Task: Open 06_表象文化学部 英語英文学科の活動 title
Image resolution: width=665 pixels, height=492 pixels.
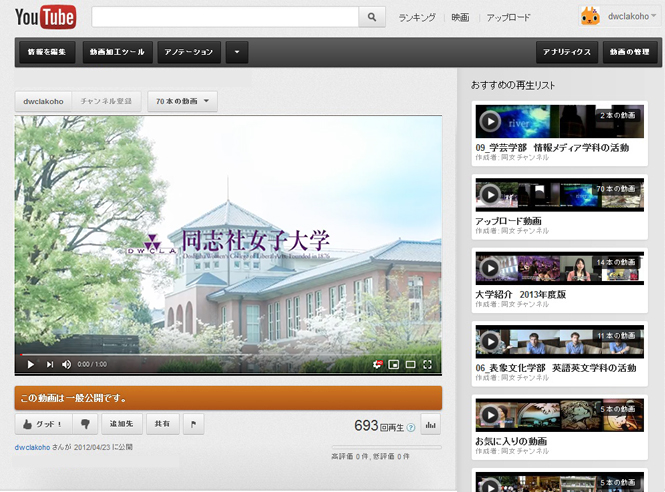Action: 556,368
